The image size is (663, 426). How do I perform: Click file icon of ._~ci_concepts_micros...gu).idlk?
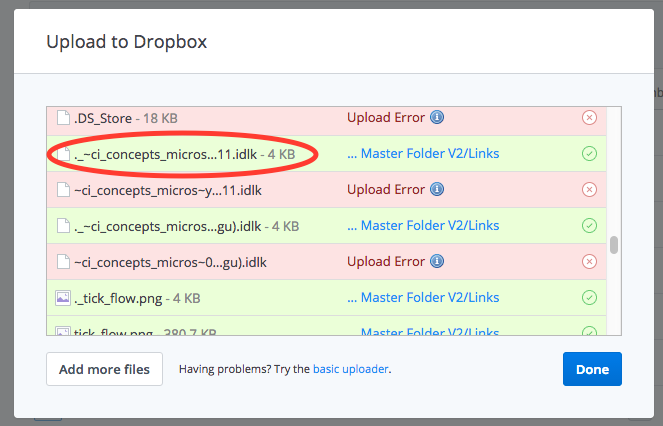63,225
